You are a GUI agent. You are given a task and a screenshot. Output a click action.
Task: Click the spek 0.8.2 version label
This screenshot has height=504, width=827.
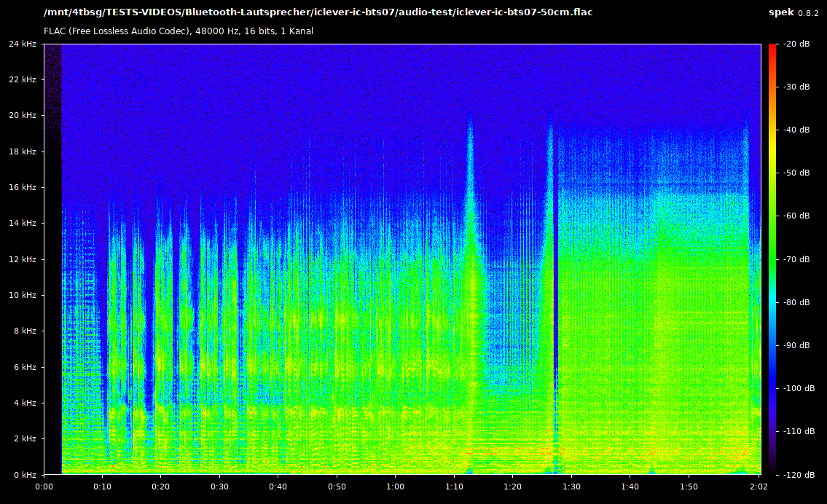tap(793, 12)
